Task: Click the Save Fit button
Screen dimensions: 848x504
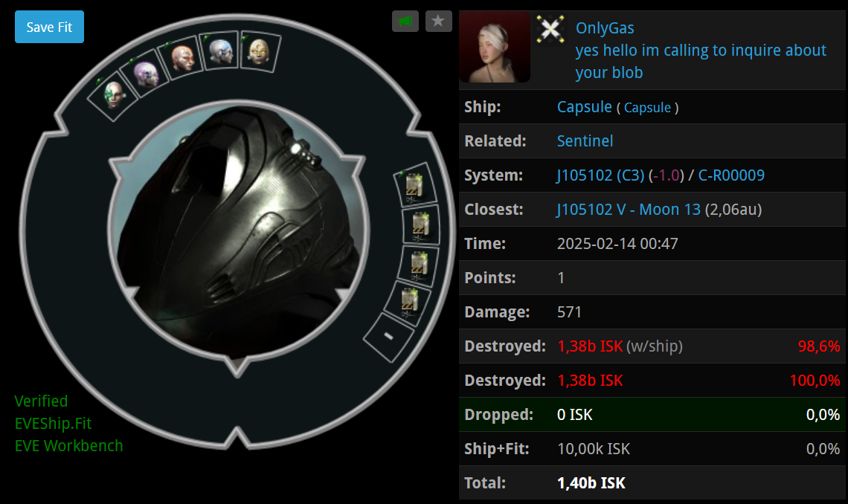Action: [49, 27]
